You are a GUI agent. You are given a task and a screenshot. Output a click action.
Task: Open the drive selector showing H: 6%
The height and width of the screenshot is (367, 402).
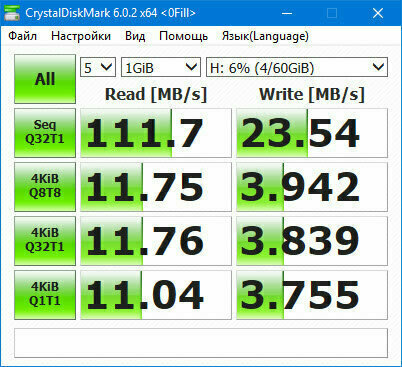pos(297,68)
